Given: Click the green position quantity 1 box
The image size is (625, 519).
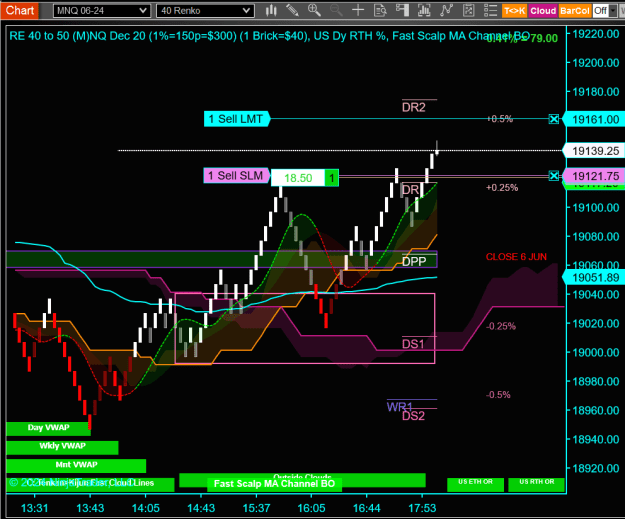Looking at the screenshot, I should tap(332, 178).
